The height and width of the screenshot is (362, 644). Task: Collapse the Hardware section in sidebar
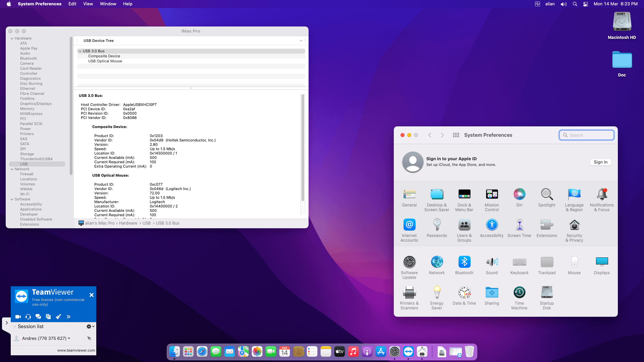point(12,39)
